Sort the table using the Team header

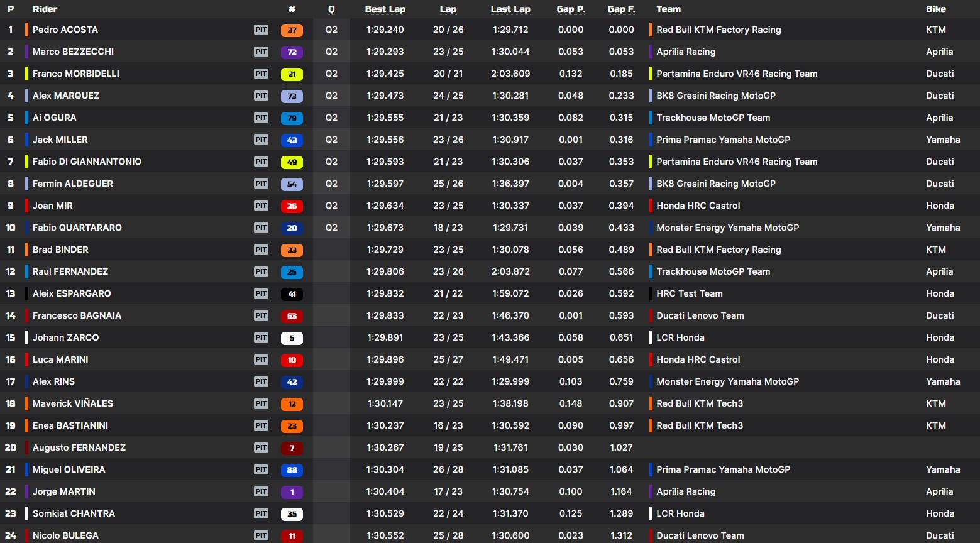point(668,9)
